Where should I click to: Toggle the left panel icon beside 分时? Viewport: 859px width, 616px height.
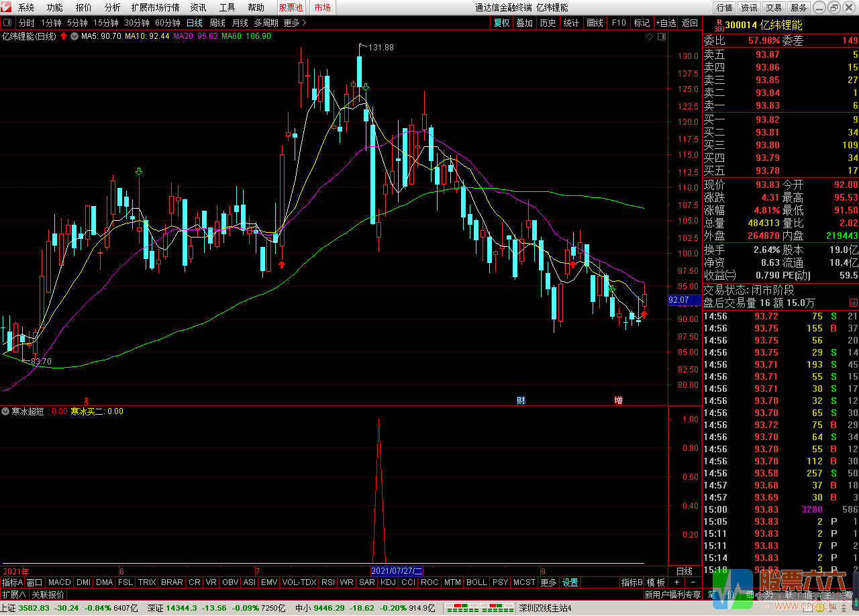click(7, 23)
